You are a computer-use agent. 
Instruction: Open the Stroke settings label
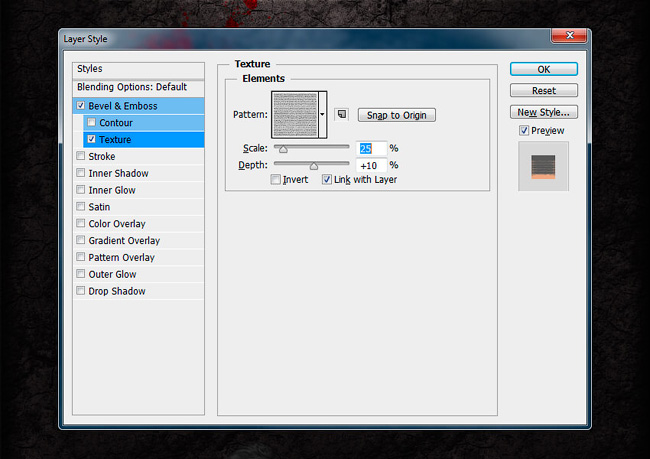pyautogui.click(x=102, y=156)
